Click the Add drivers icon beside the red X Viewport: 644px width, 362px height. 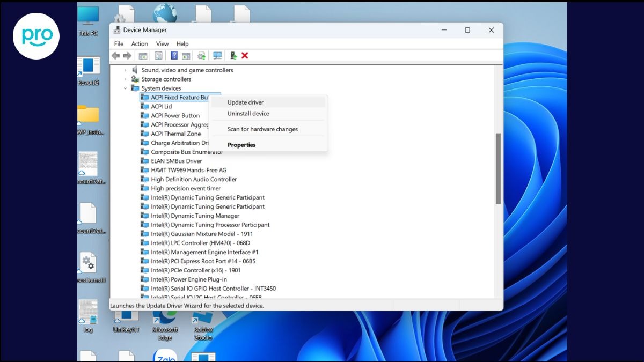[x=233, y=56]
